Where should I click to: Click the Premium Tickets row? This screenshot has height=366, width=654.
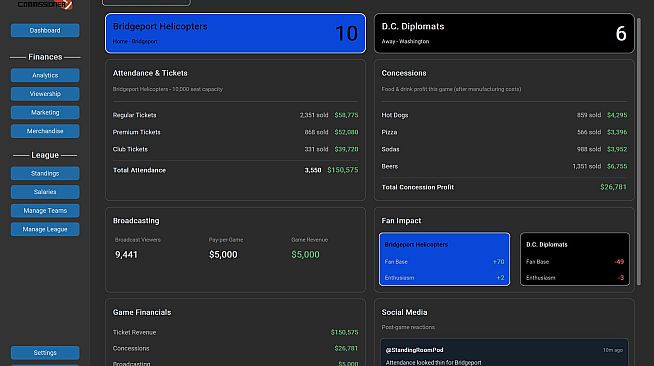pyautogui.click(x=235, y=132)
